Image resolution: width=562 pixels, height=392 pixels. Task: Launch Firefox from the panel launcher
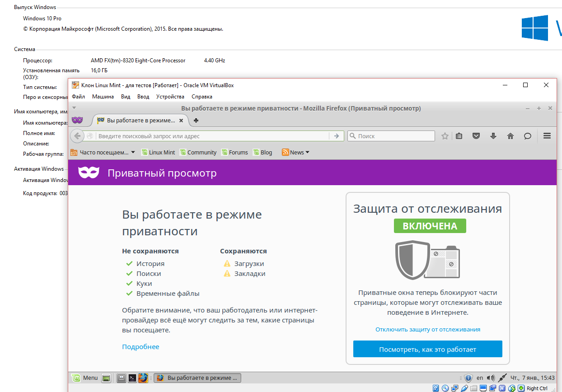coord(143,378)
